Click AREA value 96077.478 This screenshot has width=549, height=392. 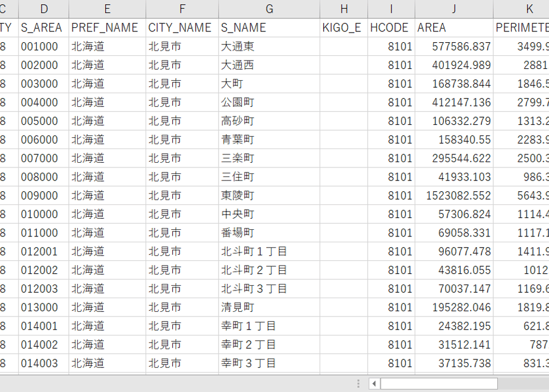click(454, 251)
